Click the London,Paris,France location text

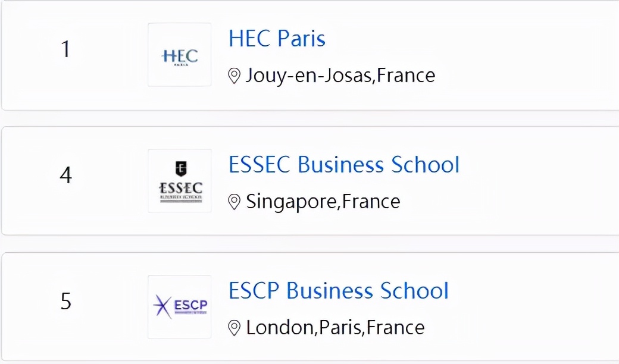[335, 328]
